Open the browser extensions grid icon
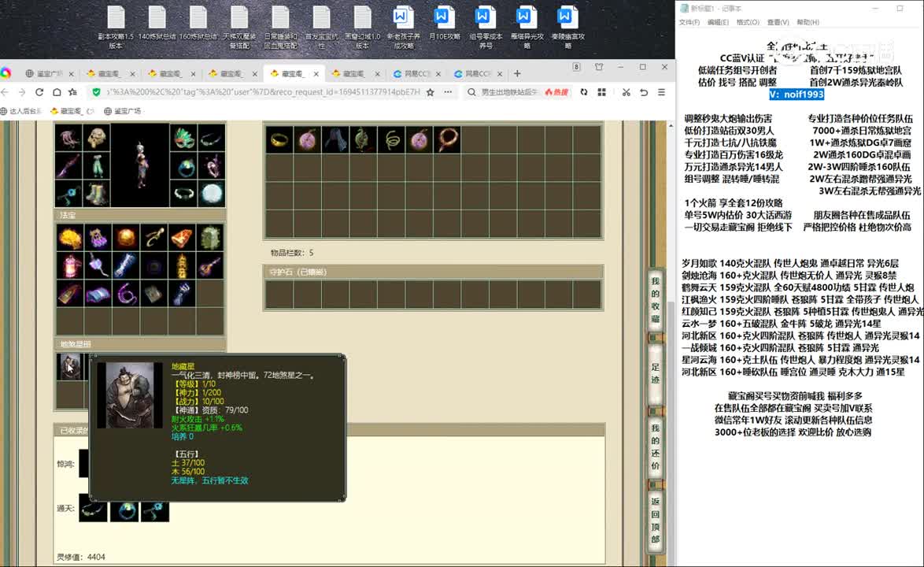The width and height of the screenshot is (924, 567). coord(601,92)
